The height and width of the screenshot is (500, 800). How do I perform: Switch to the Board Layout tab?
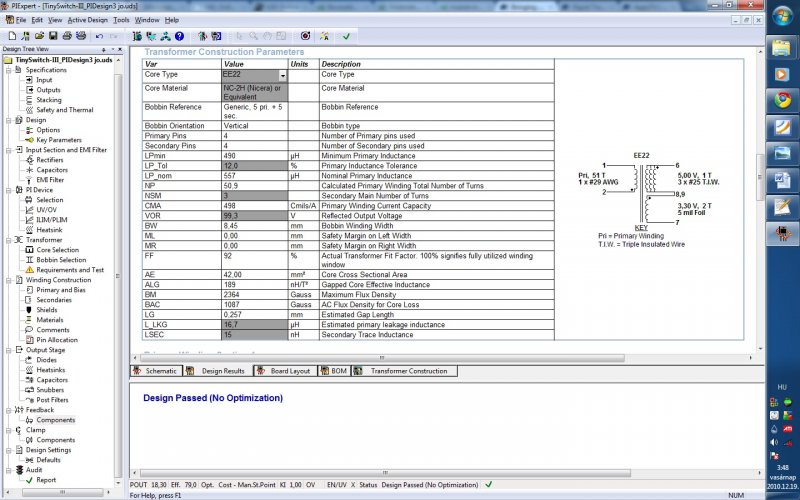click(285, 371)
